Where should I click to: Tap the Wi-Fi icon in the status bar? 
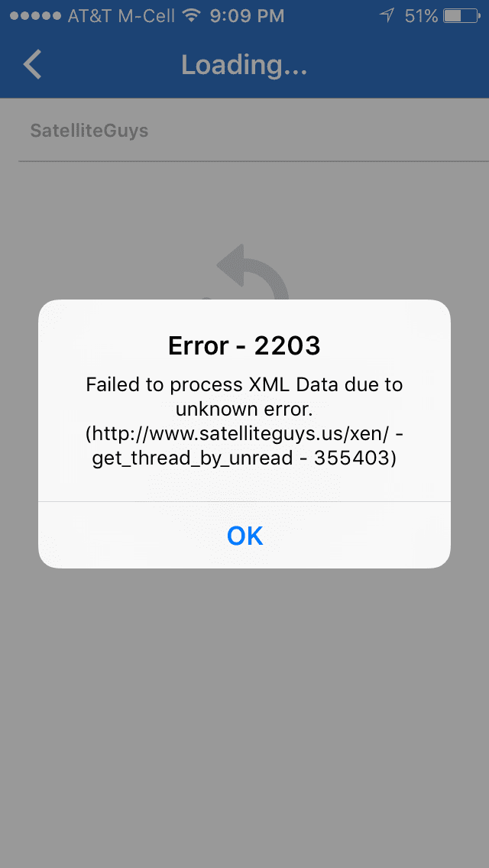coord(192,15)
